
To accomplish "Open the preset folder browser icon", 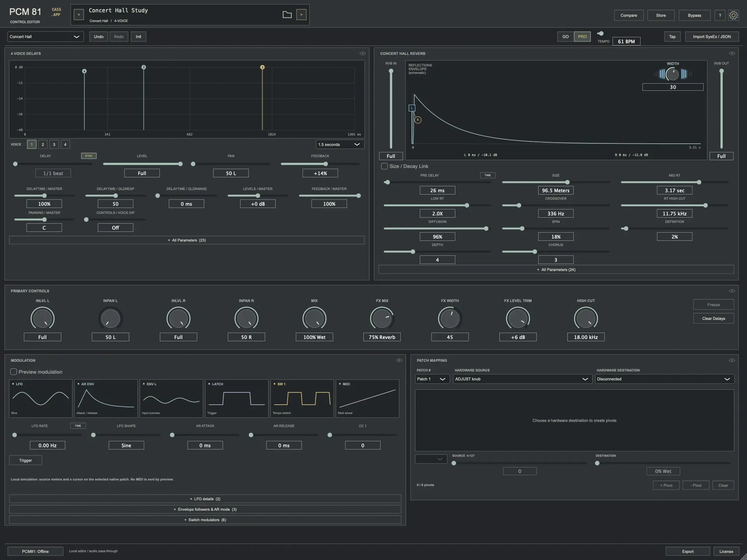I will pyautogui.click(x=287, y=15).
